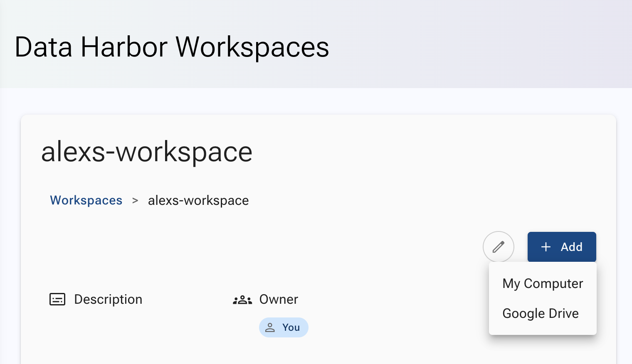Open the Add button dropdown

click(x=562, y=247)
